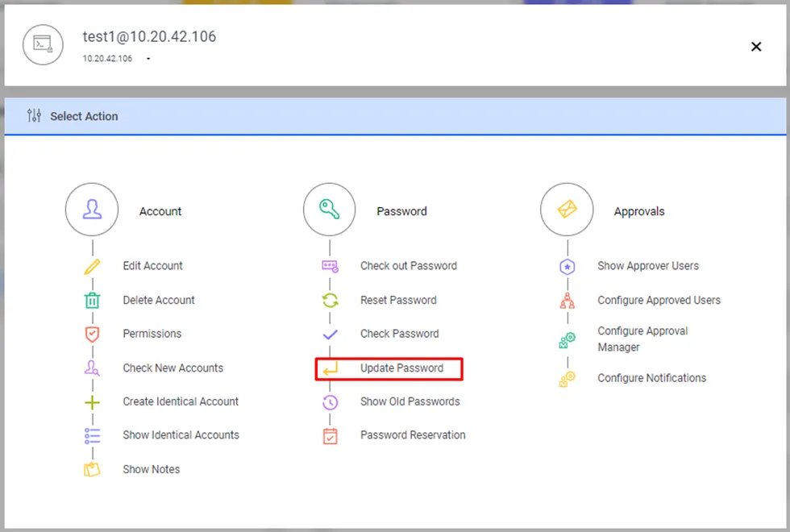Viewport: 790px width, 532px height.
Task: Click the Approvals section heading text
Action: coord(638,211)
